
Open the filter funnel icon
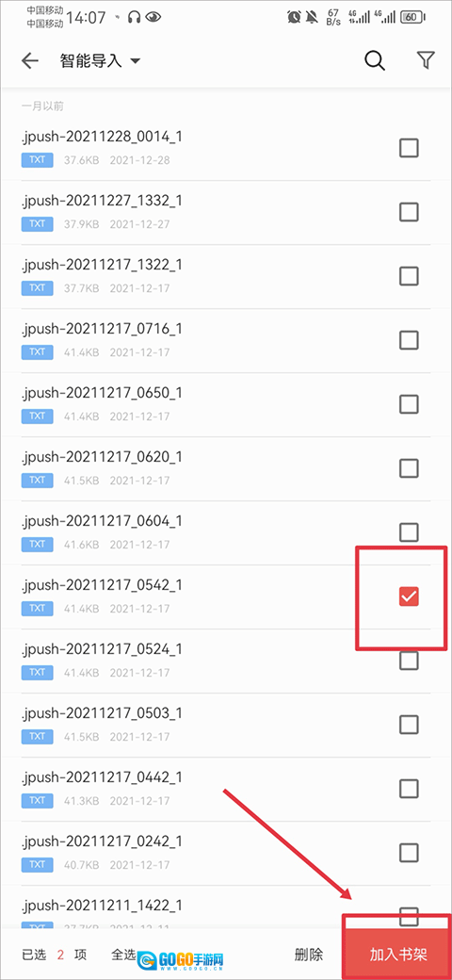pos(425,60)
